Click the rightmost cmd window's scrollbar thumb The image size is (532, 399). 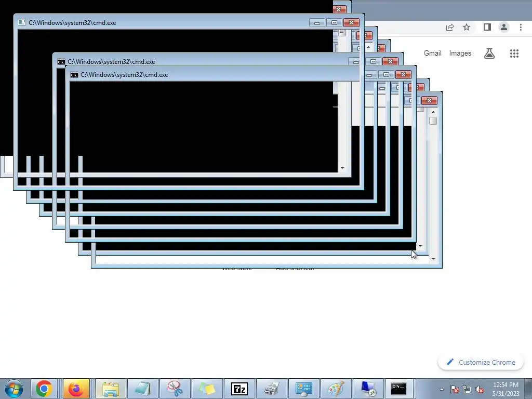[433, 121]
